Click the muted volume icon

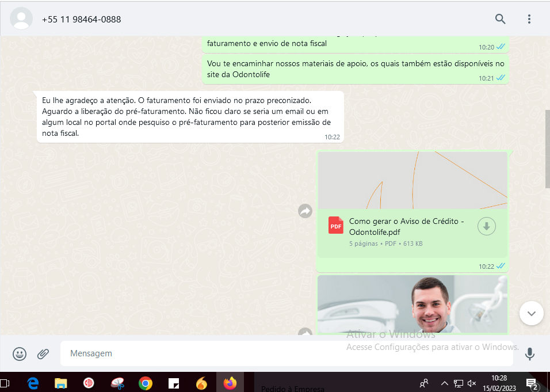(472, 383)
